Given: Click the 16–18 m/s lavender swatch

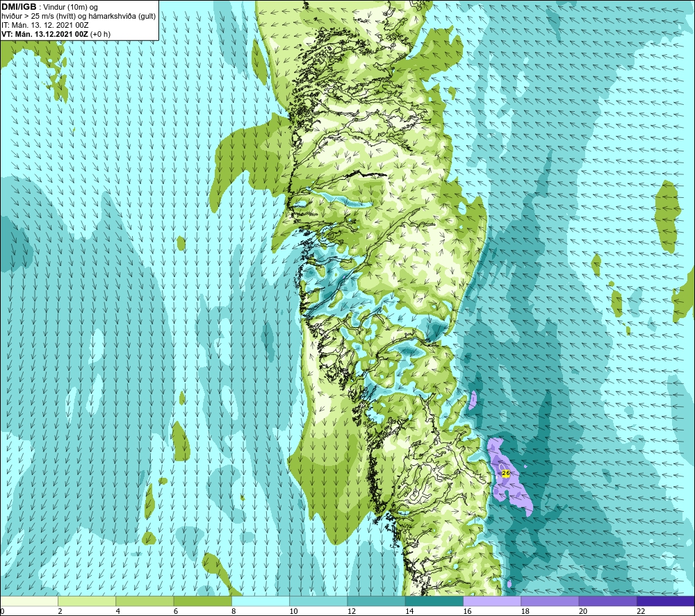Looking at the screenshot, I should [x=492, y=601].
